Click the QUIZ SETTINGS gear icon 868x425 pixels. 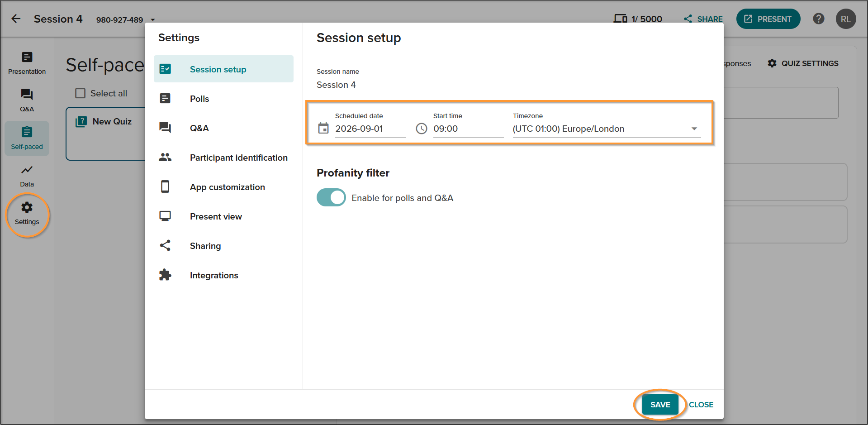tap(772, 63)
